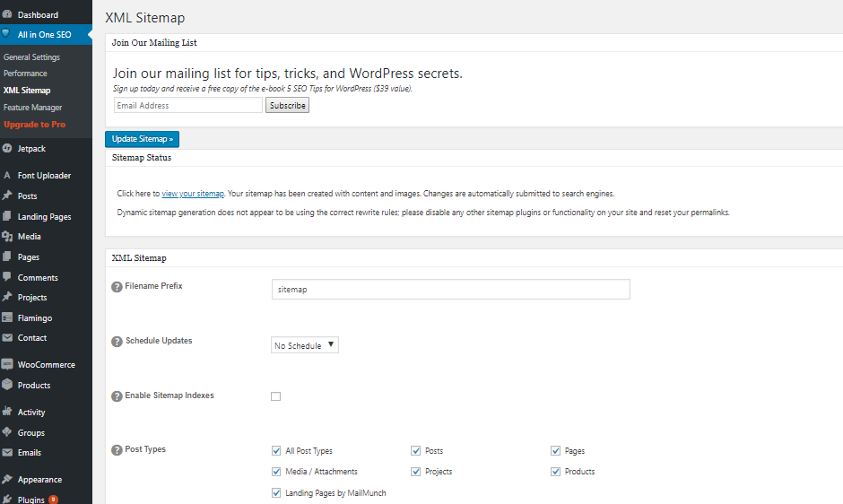Click the All in One SEO shield icon
This screenshot has height=504, width=843.
[6, 33]
